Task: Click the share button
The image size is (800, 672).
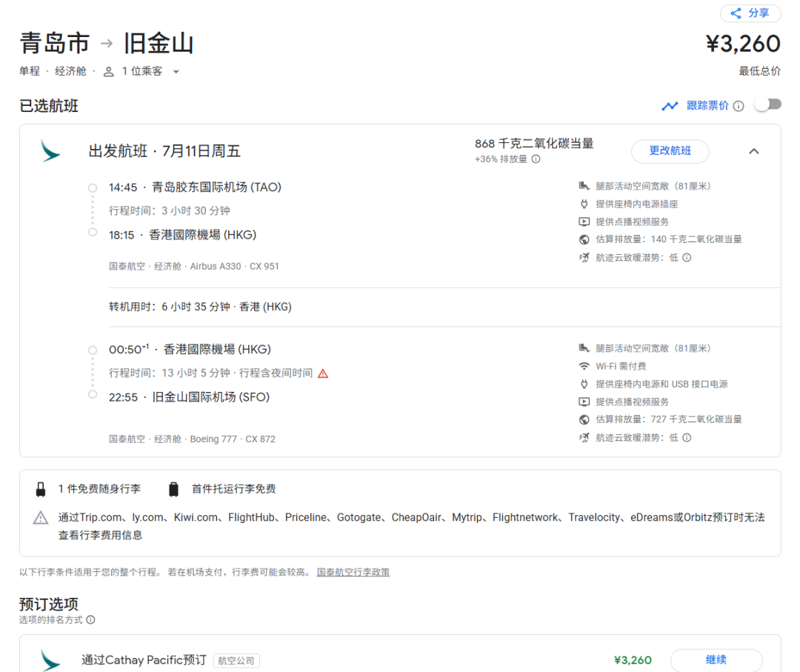Action: (x=750, y=13)
